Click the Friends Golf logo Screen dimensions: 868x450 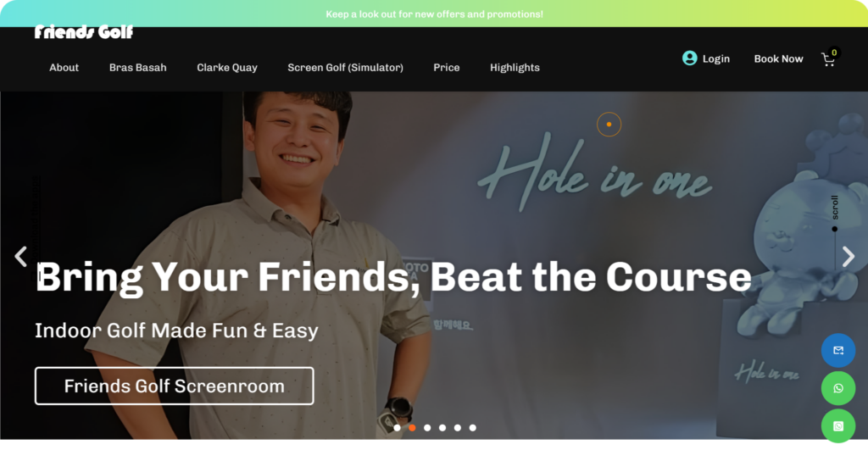[x=84, y=31]
